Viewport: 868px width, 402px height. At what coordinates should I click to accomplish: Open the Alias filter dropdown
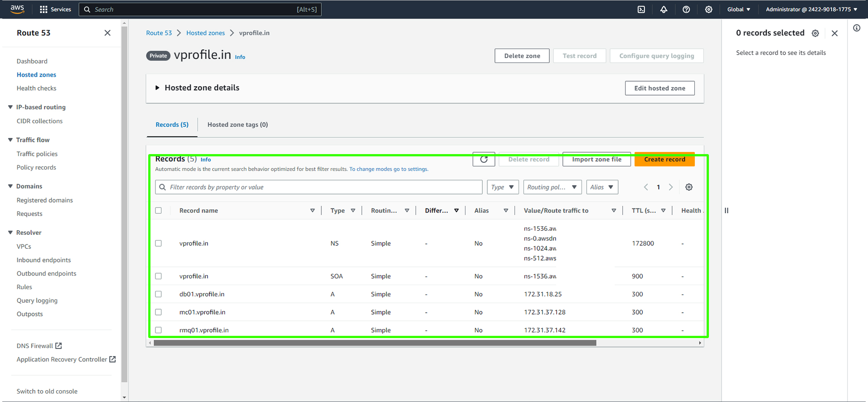[602, 187]
